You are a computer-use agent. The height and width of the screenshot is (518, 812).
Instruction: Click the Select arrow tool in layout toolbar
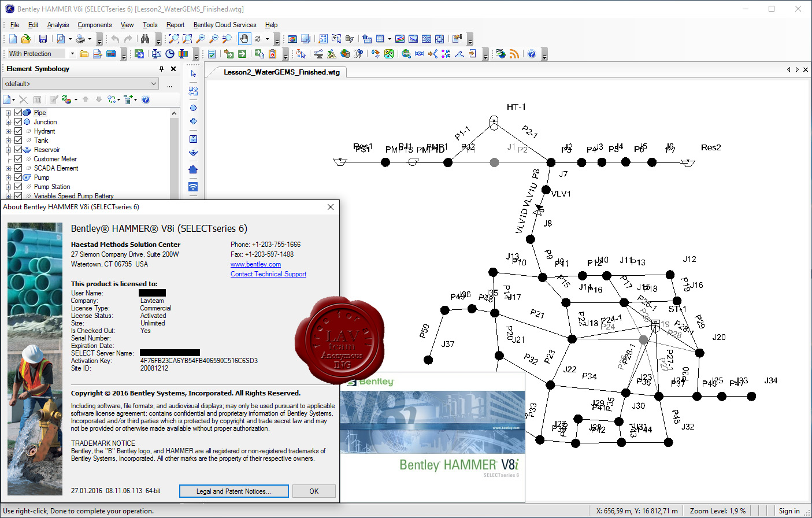click(193, 74)
